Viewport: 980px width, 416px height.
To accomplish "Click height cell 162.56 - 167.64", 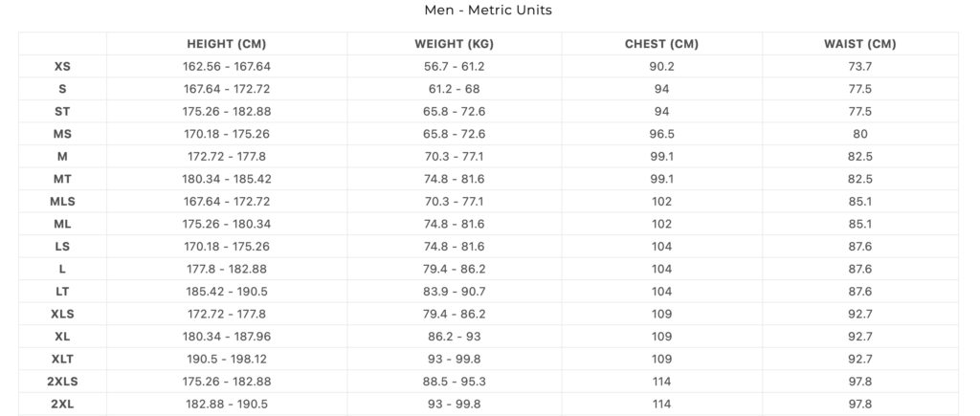I will [x=226, y=66].
